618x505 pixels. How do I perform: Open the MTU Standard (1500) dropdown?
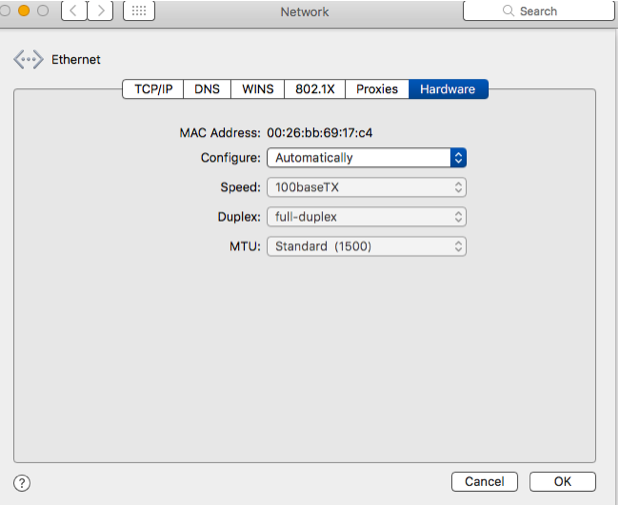coord(367,246)
